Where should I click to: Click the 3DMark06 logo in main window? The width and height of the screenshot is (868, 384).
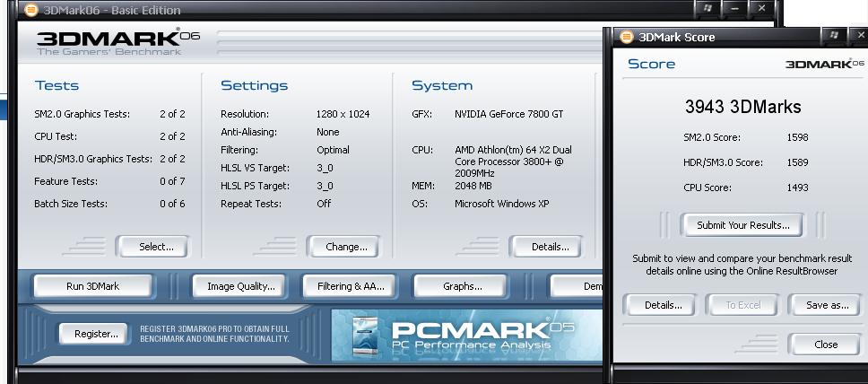coord(117,41)
